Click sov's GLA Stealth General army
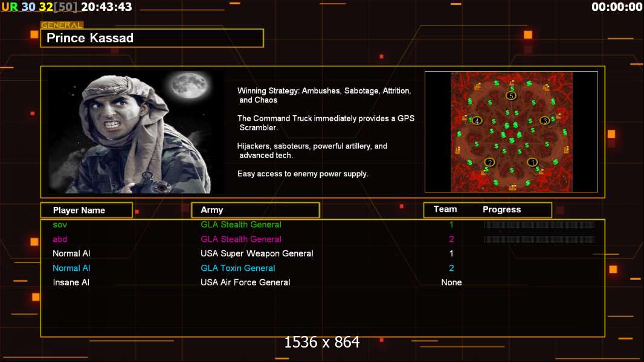 (241, 224)
